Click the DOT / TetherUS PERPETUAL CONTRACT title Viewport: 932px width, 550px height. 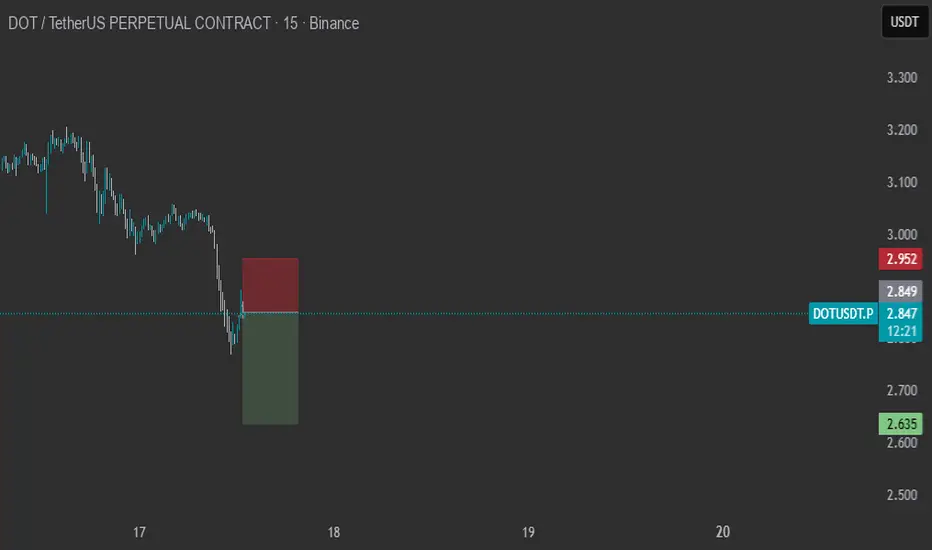[x=137, y=23]
